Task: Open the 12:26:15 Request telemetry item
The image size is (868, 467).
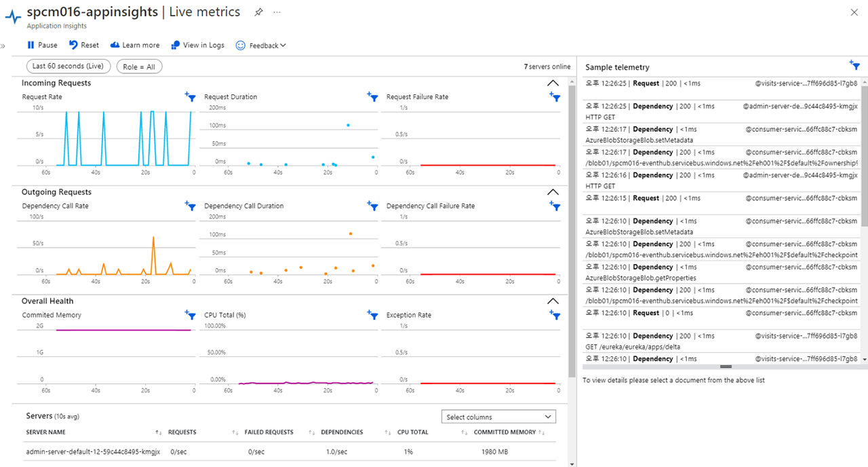Action: pos(722,204)
